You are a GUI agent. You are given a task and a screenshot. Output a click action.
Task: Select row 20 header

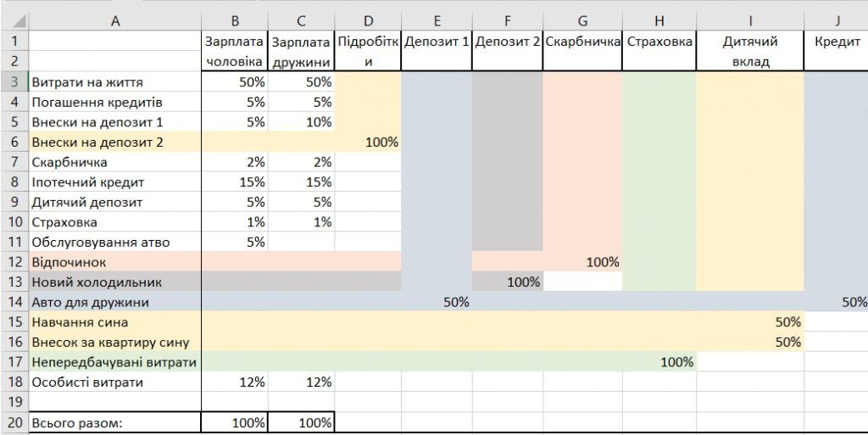[14, 423]
